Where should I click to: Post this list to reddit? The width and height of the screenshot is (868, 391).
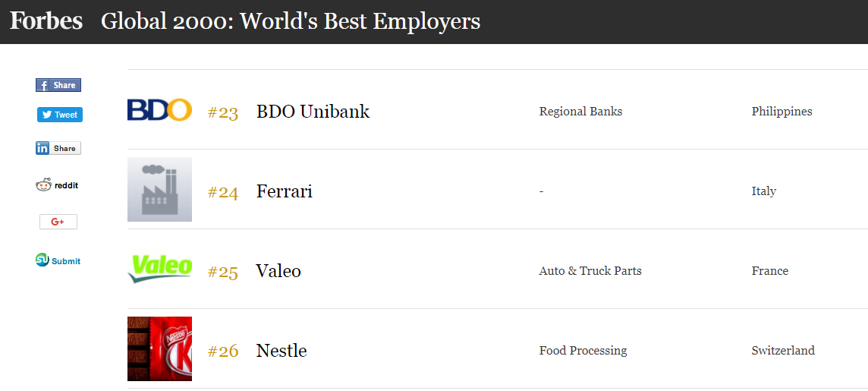[57, 185]
